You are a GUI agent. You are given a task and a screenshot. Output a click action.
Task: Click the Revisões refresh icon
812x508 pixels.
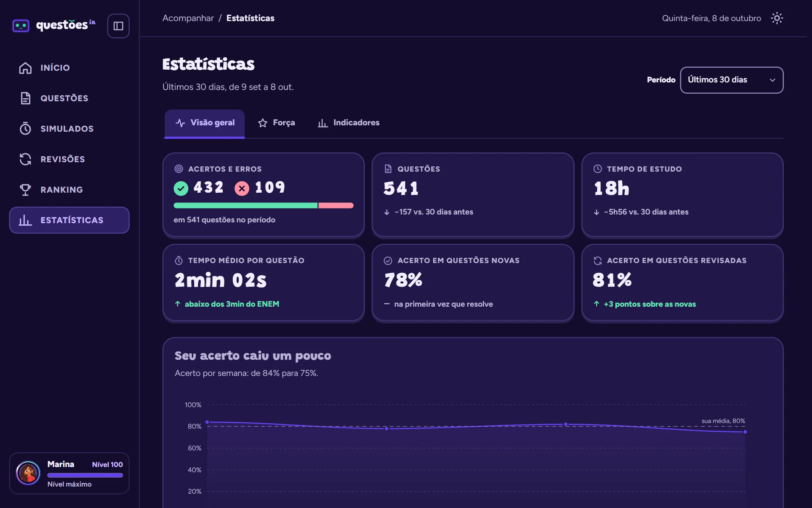click(25, 159)
